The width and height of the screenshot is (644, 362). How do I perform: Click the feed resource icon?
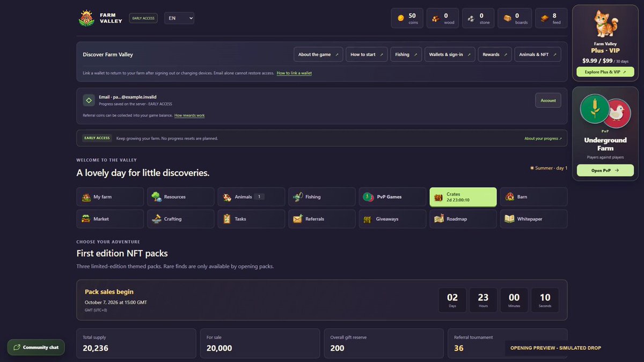[x=544, y=18]
